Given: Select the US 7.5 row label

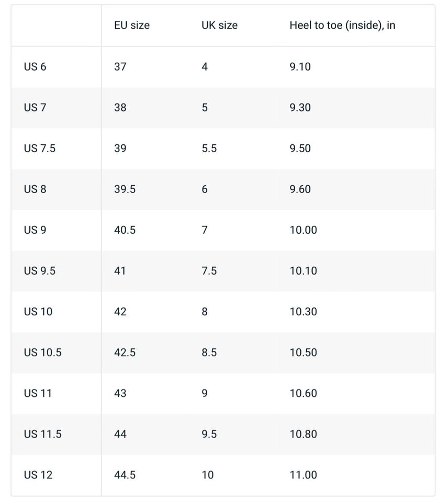Looking at the screenshot, I should tap(39, 149).
